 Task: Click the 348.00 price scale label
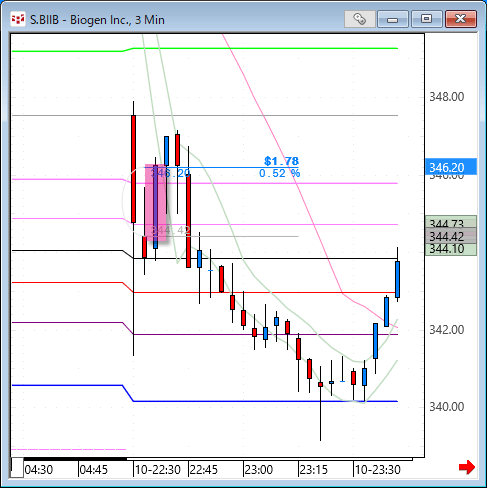[446, 97]
